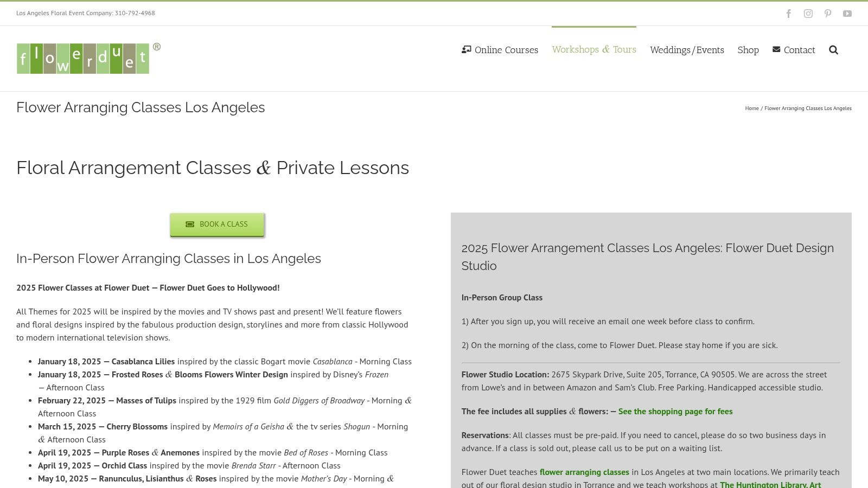Click the Contact envelope icon
The height and width of the screenshot is (488, 868).
(776, 49)
